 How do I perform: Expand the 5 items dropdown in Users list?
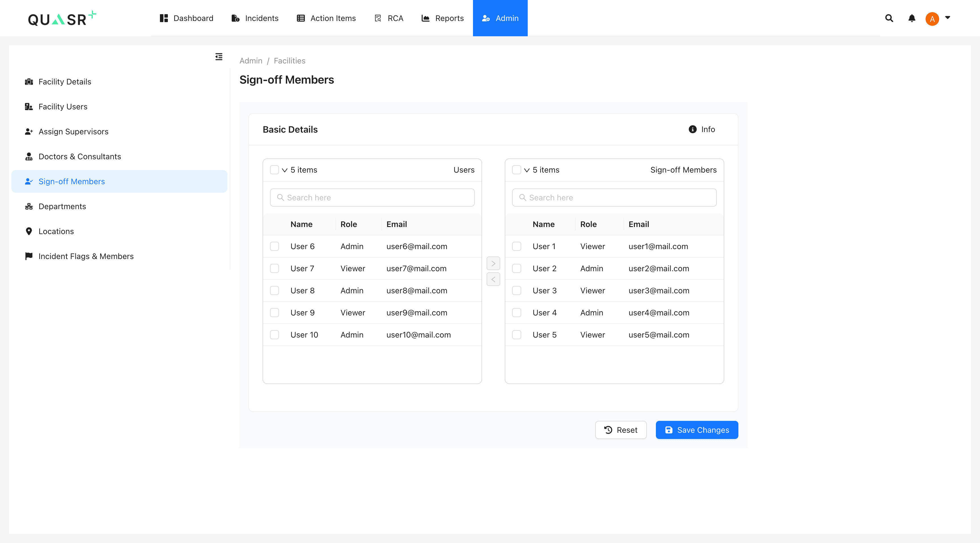tap(285, 170)
